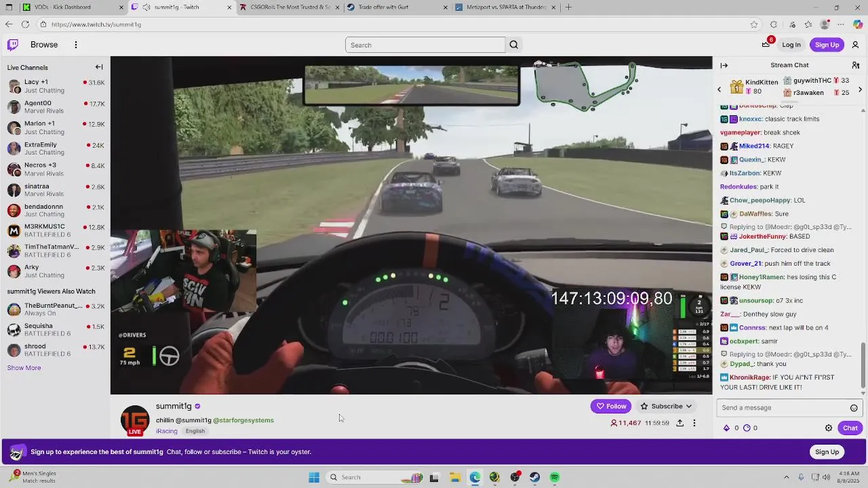Bookmark this page with star icon

(754, 24)
